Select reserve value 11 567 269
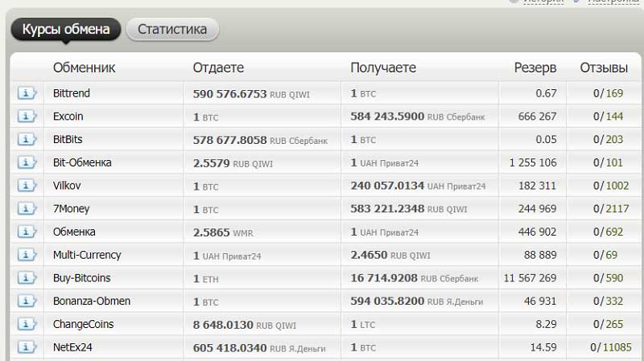This screenshot has height=361, width=644. 530,277
